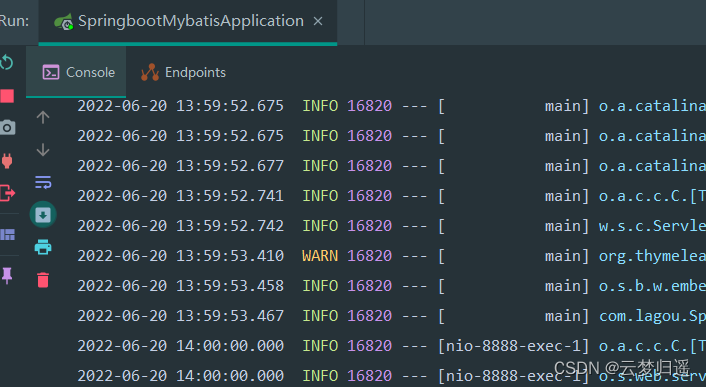Click the exit application icon

[7, 193]
